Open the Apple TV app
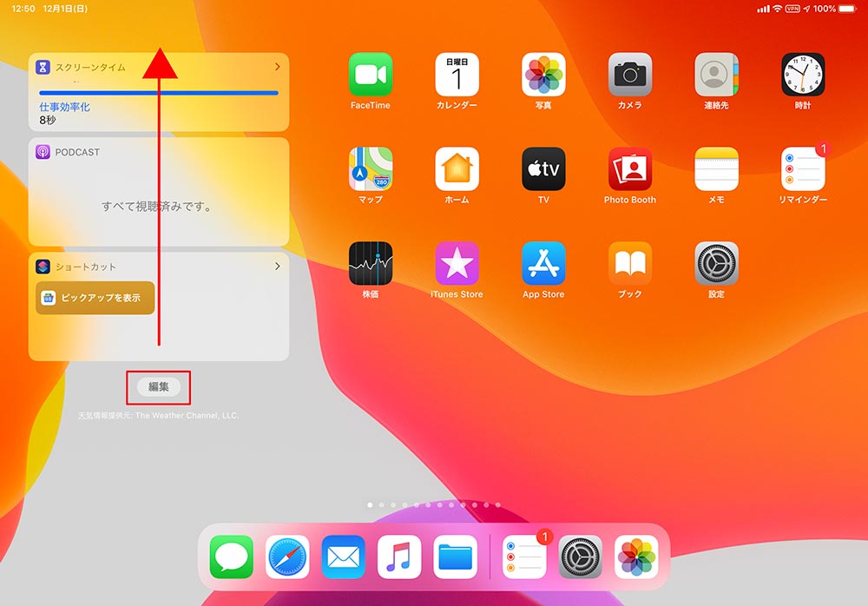The width and height of the screenshot is (868, 606). pyautogui.click(x=543, y=169)
